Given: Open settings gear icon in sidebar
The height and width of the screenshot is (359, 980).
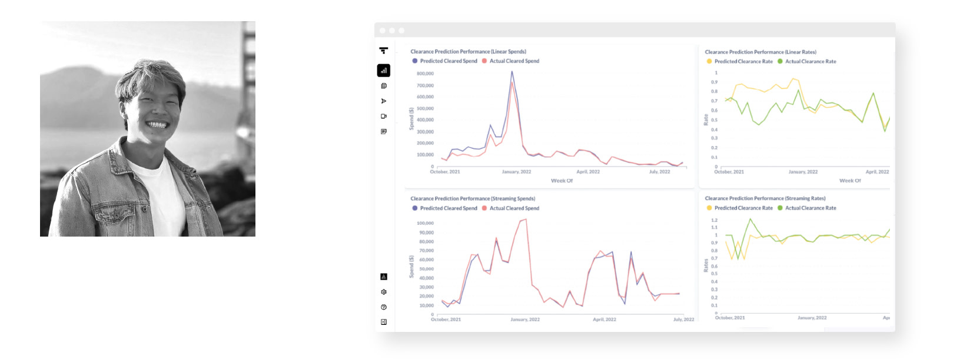Looking at the screenshot, I should 384,292.
